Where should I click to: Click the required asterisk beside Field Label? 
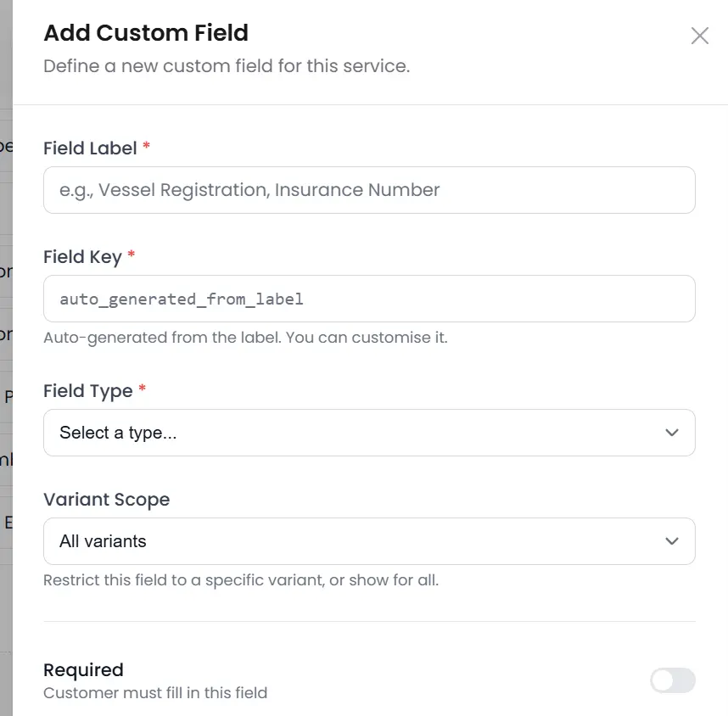[x=144, y=146]
